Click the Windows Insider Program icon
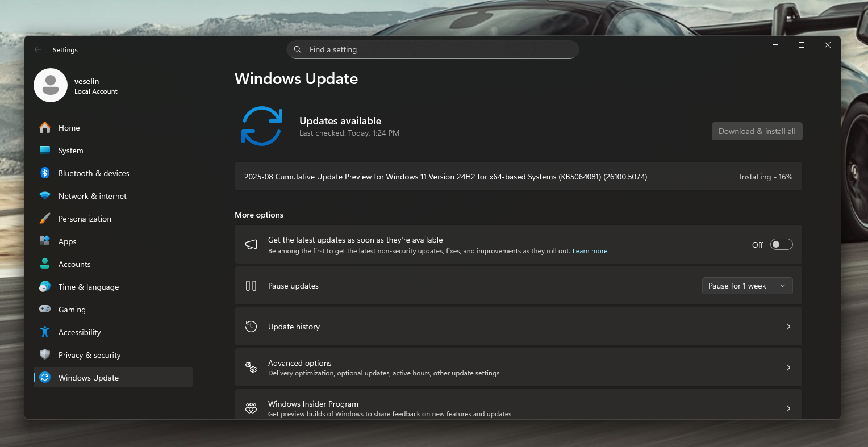This screenshot has width=868, height=447. coord(251,408)
